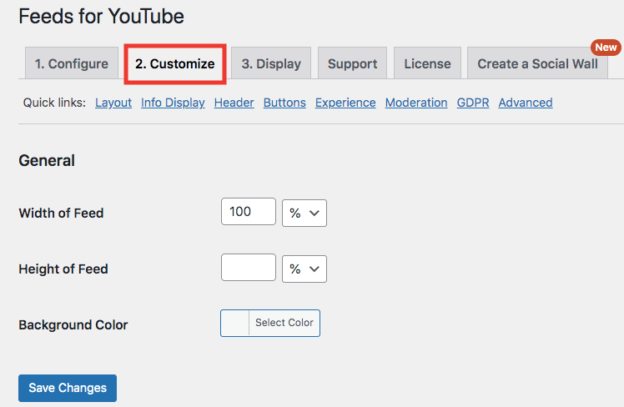Focus the Width of Feed input field
The width and height of the screenshot is (624, 407).
(x=248, y=212)
